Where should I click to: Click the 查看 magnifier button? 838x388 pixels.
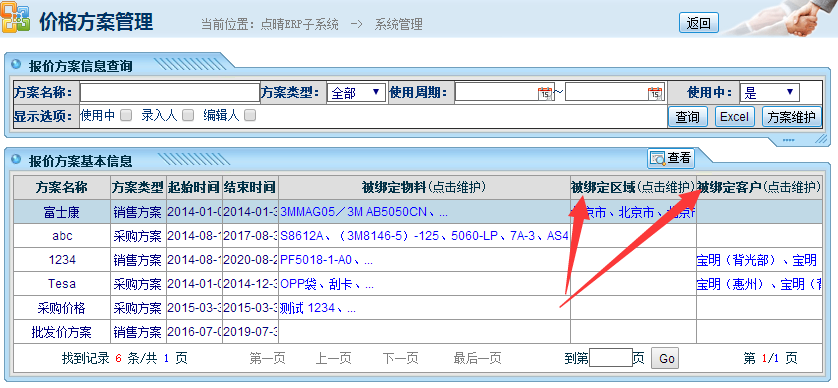[671, 158]
